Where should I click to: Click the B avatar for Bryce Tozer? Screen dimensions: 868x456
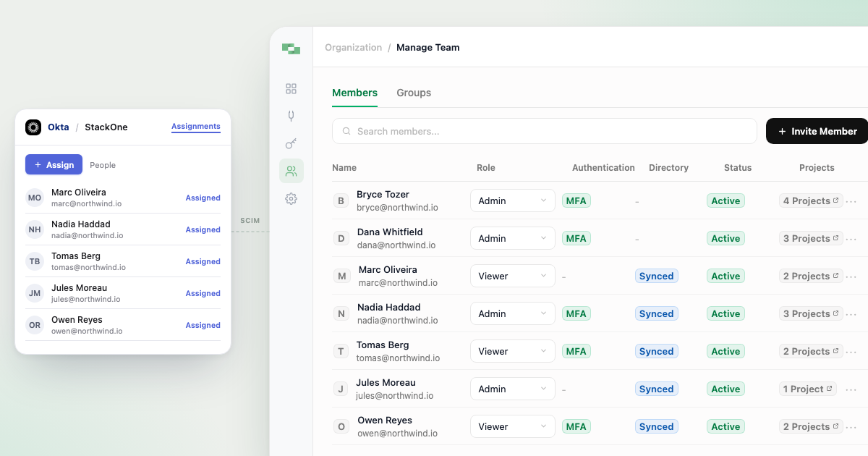(341, 201)
